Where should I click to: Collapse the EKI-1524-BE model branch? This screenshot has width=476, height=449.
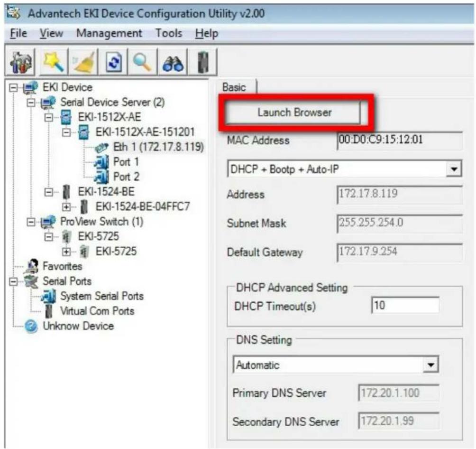(x=48, y=192)
